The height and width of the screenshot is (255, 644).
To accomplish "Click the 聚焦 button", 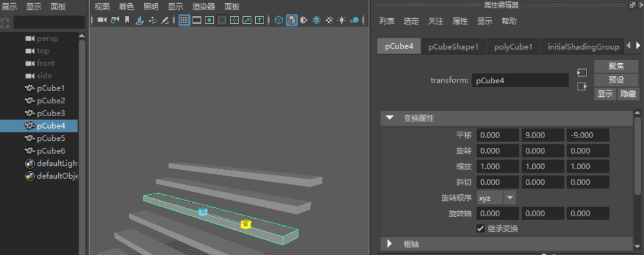I will tap(616, 66).
